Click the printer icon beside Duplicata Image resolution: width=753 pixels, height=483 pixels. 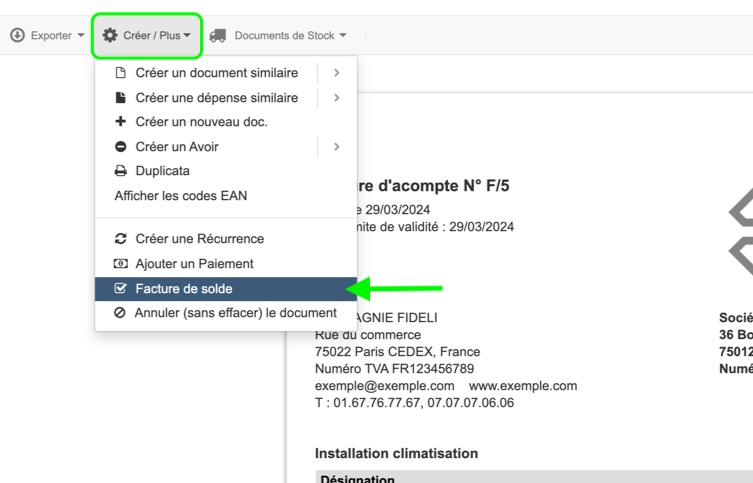pyautogui.click(x=121, y=171)
